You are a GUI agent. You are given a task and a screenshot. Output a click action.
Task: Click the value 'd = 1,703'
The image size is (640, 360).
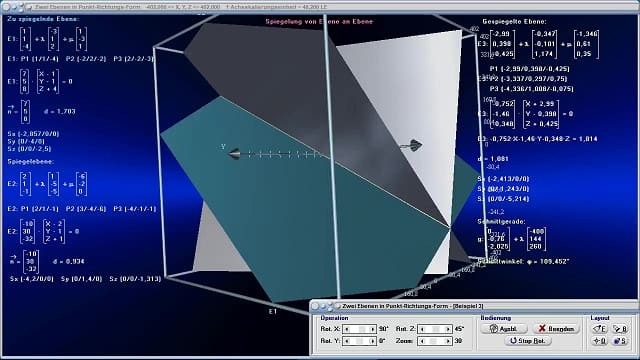coord(60,111)
